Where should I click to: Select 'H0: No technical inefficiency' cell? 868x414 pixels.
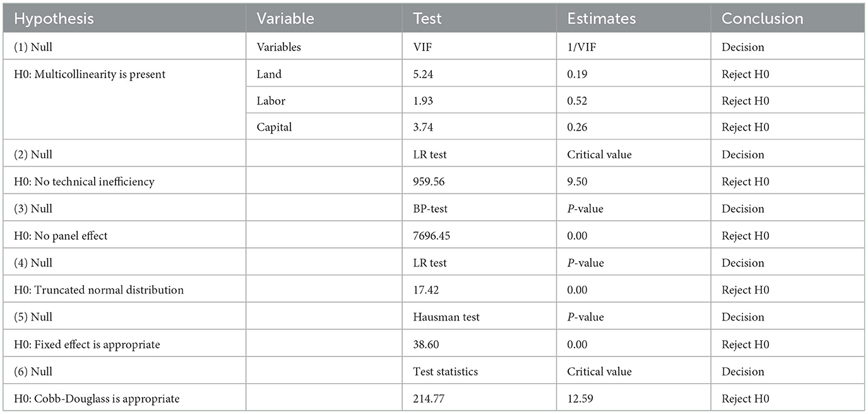click(125, 182)
